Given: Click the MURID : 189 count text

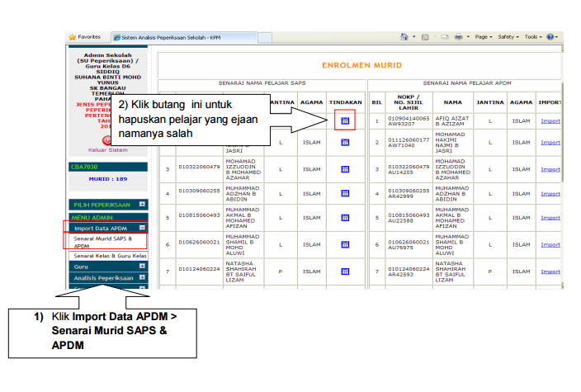Looking at the screenshot, I should tap(108, 179).
